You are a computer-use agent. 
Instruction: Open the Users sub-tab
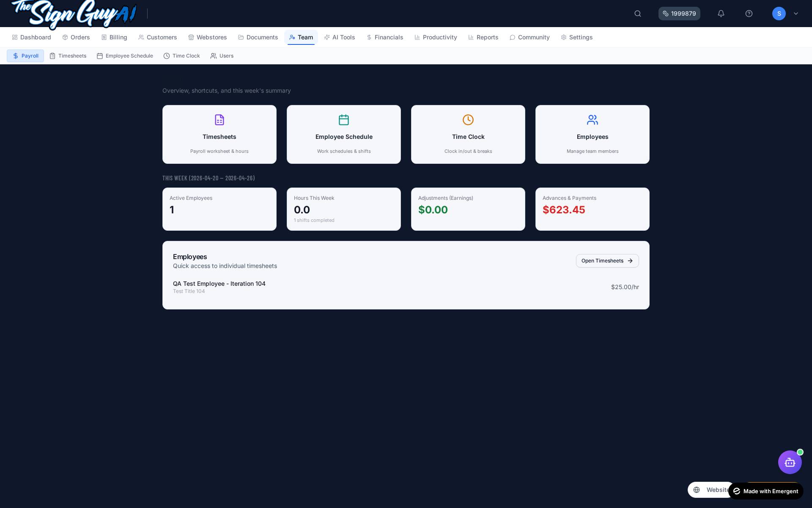point(222,56)
